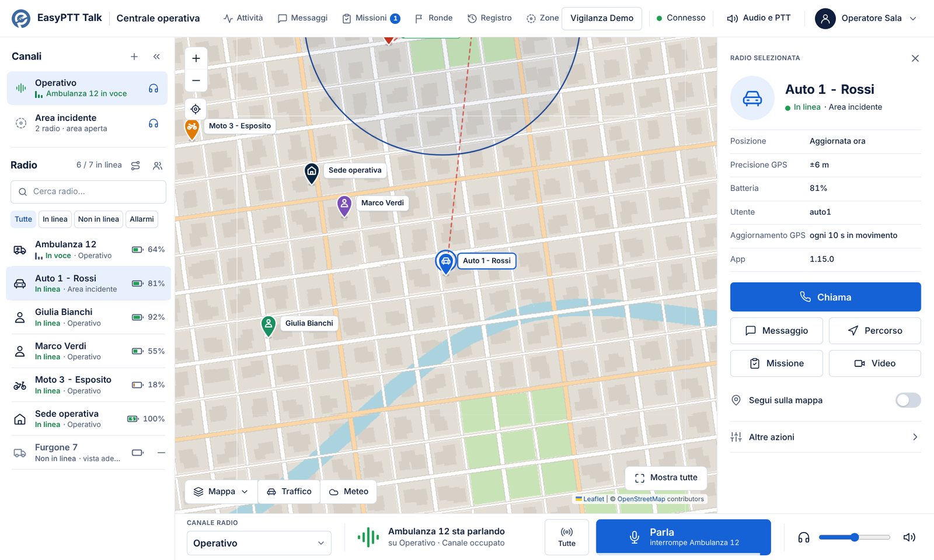Viewport: 934px width, 560px height.
Task: Filter radios by Non in linea
Action: (99, 219)
